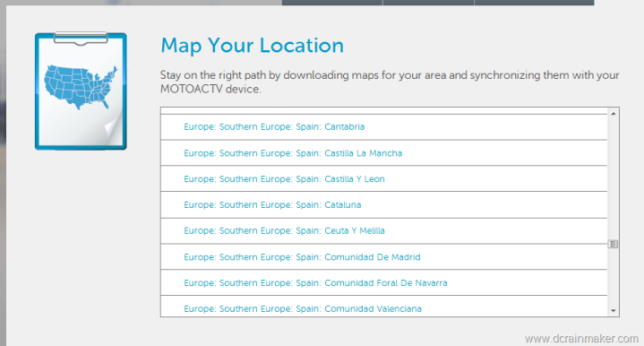This screenshot has height=346, width=644.
Task: Select the Spain: Cantabria map
Action: coord(274,126)
